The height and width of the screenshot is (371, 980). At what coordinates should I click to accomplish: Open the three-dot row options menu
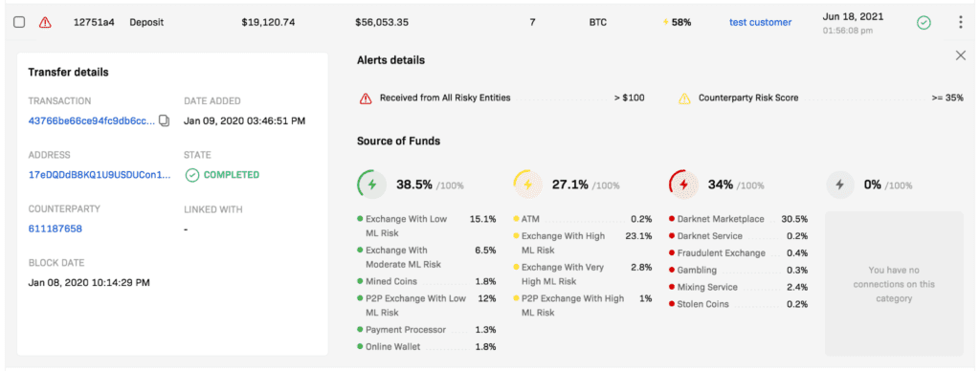coord(961,23)
